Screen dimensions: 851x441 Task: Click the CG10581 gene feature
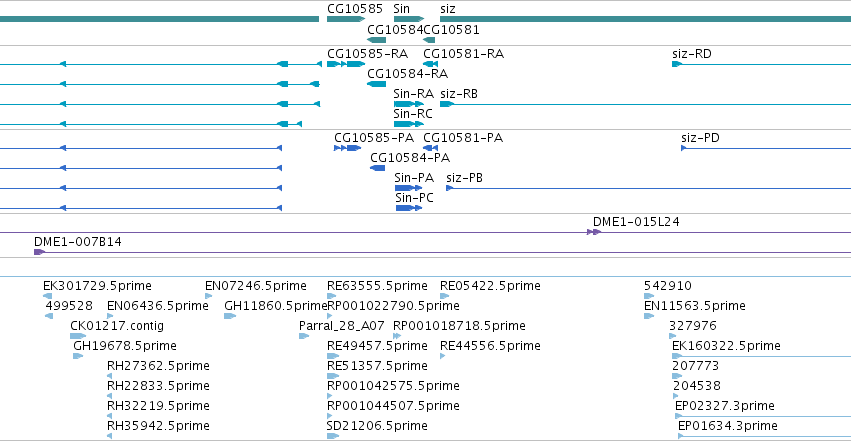tap(429, 40)
